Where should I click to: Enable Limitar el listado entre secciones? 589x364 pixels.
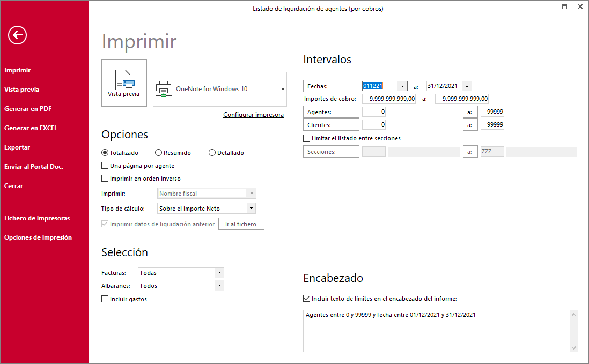tap(306, 138)
